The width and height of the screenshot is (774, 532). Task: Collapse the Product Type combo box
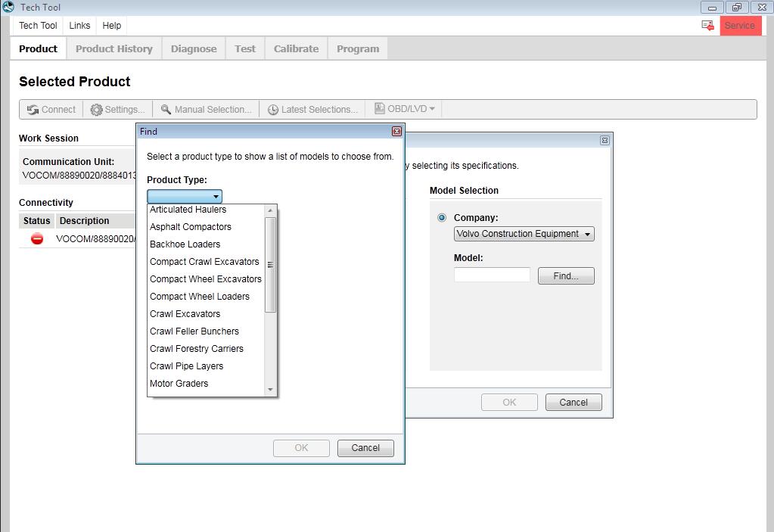tap(185, 197)
